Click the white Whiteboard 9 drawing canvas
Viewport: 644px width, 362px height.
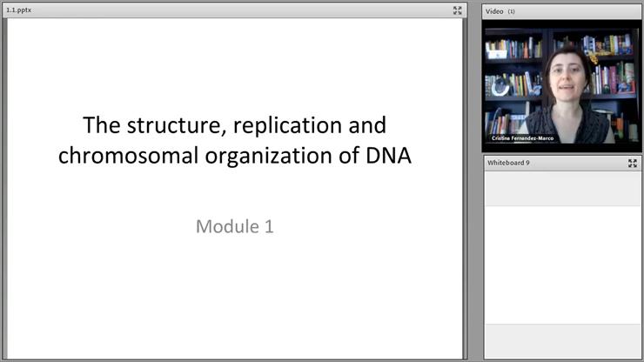(562, 261)
